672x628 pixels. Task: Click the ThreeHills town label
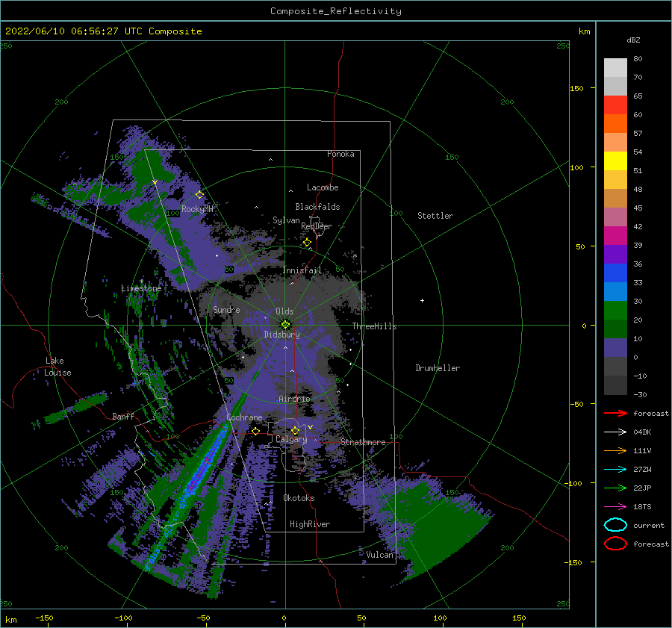(x=374, y=326)
